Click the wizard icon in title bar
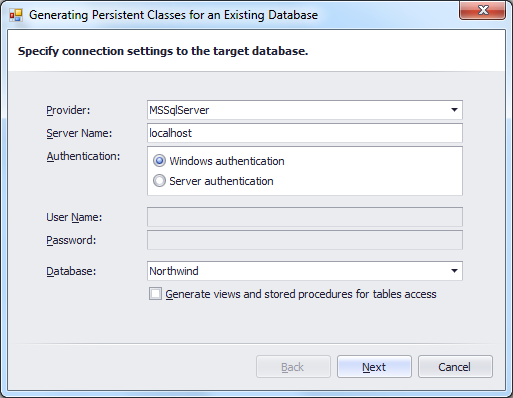The image size is (513, 398). pos(16,15)
